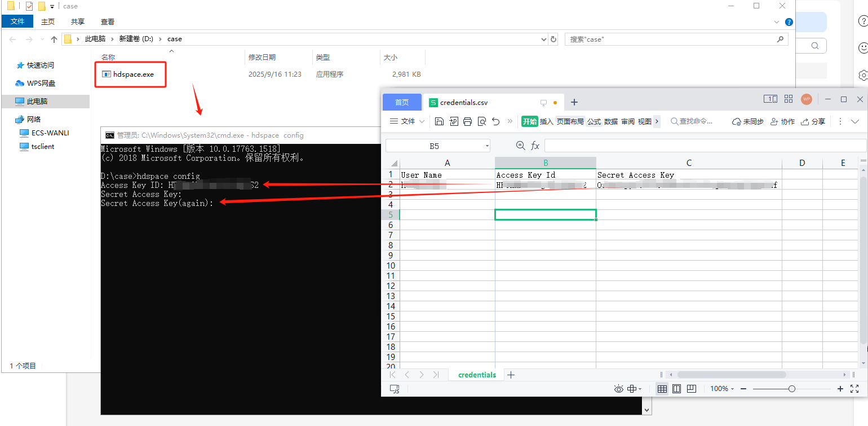Click the Print icon in WPS toolbar
The height and width of the screenshot is (426, 868).
pos(467,121)
